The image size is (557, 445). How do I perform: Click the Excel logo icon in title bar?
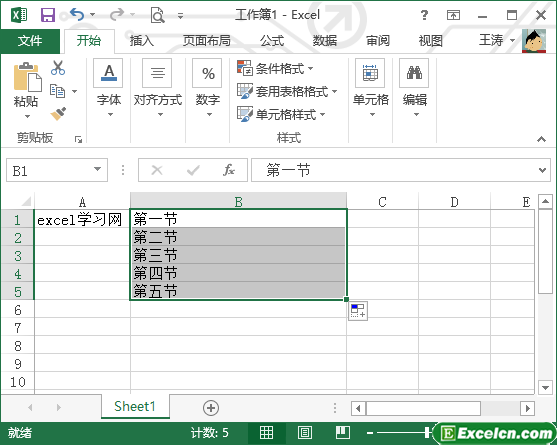[x=19, y=15]
